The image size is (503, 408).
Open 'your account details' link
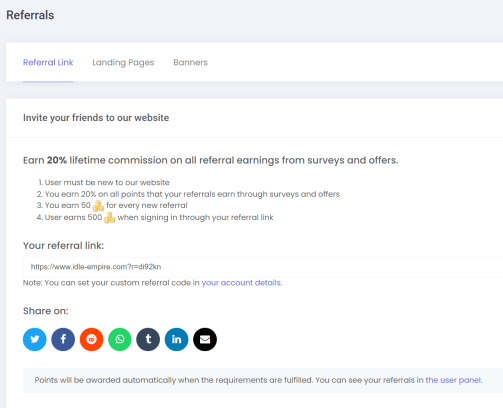(241, 283)
